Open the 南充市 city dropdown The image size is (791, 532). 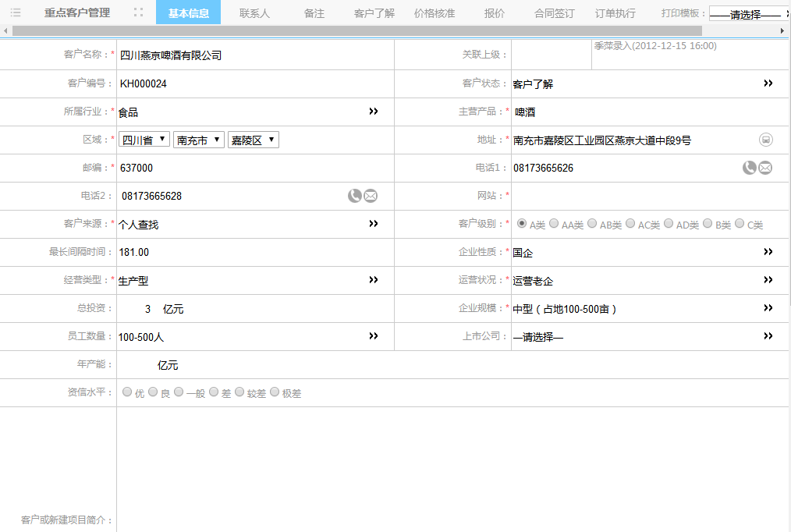199,140
